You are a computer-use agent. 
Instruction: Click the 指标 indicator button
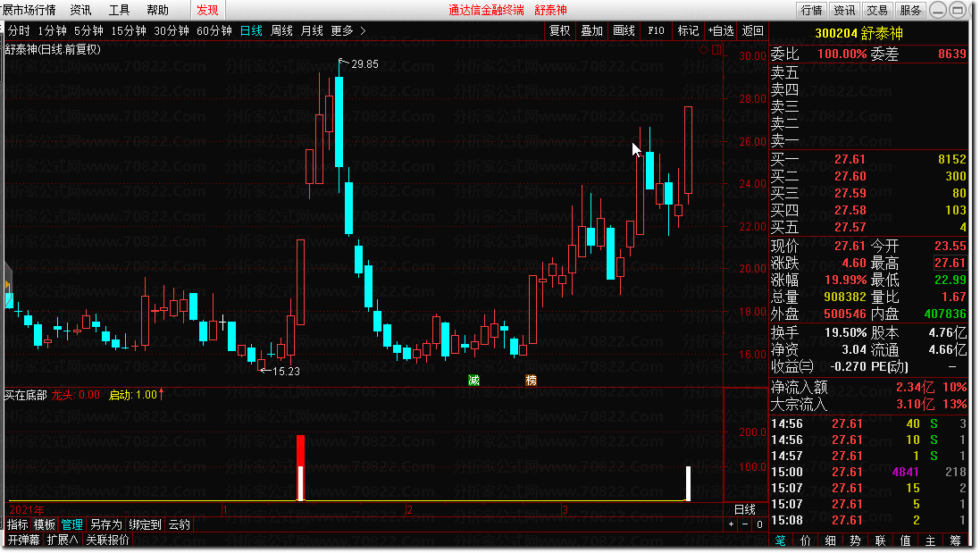tap(18, 525)
